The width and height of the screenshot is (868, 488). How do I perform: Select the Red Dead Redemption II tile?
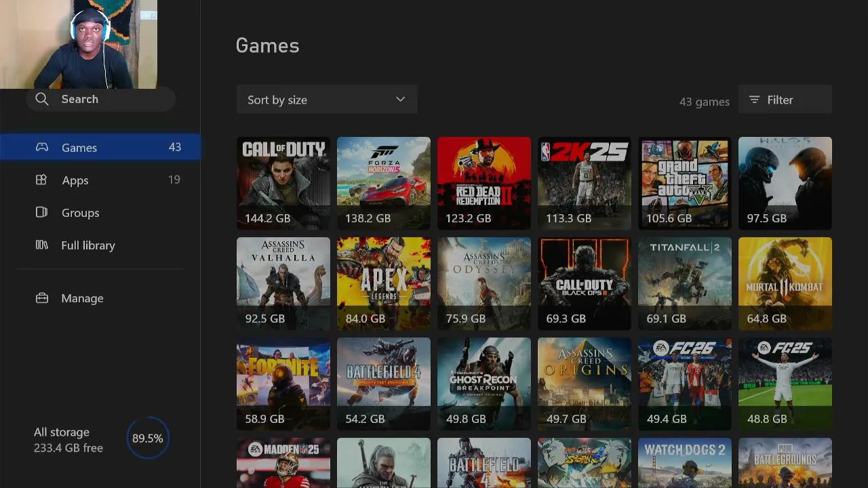click(x=484, y=183)
